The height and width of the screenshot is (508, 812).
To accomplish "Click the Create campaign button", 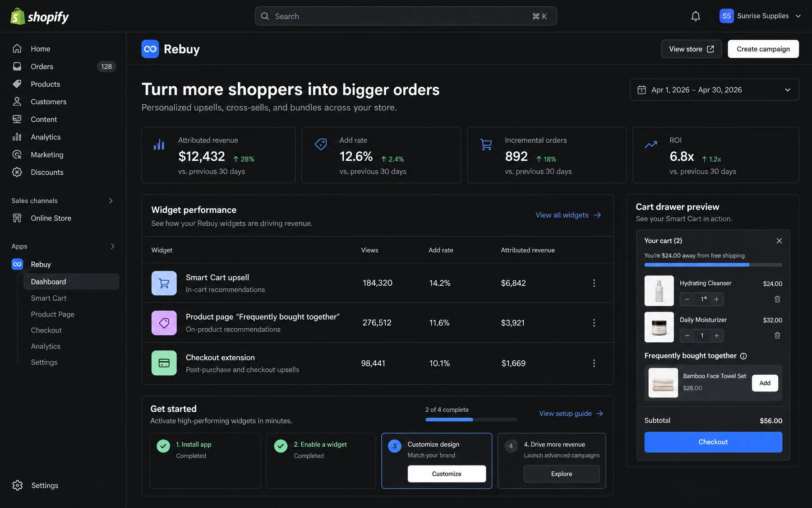I will pyautogui.click(x=763, y=49).
